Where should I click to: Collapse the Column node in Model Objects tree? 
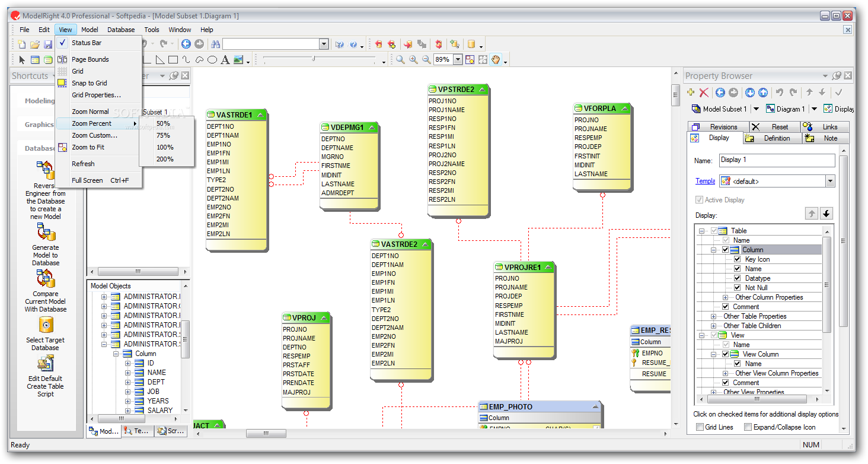[x=116, y=354]
